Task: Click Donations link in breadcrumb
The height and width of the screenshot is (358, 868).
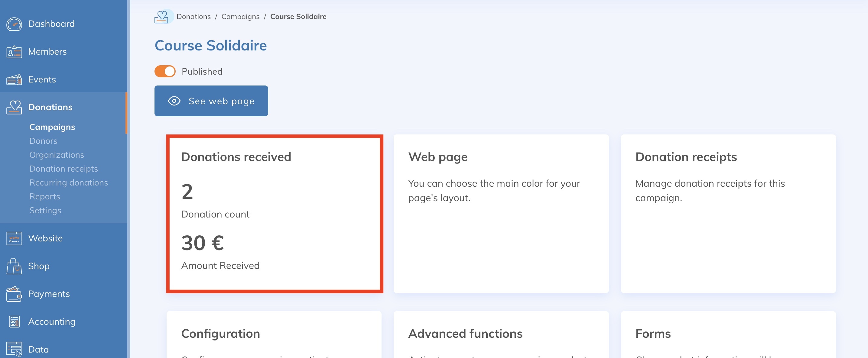Action: (x=193, y=17)
